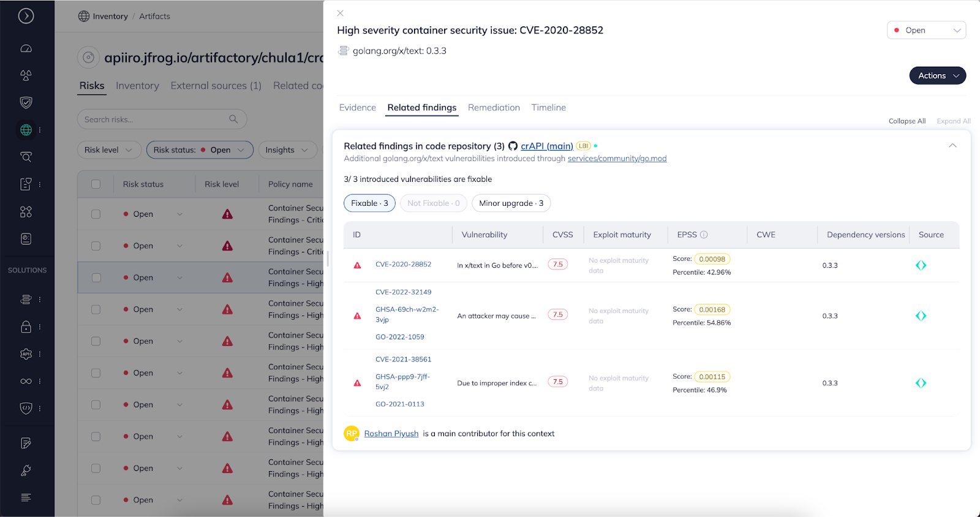Viewport: 980px width, 517px height.
Task: Click the API icon in solutions sidebar
Action: pos(26,354)
